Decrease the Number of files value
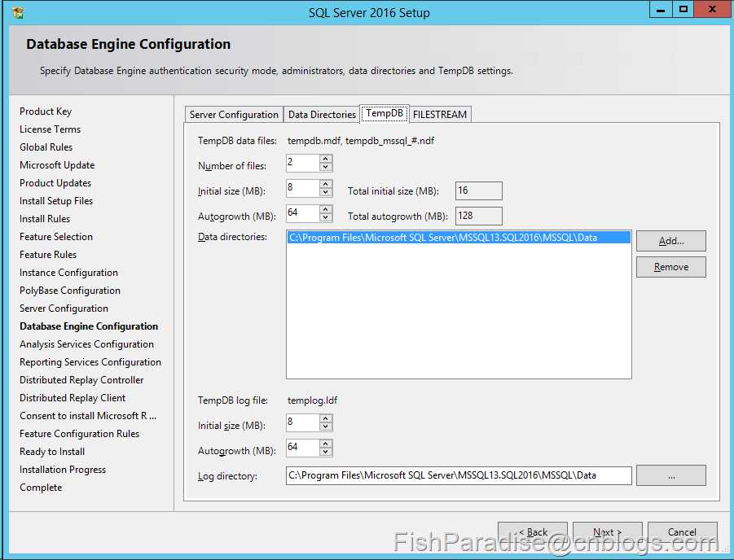The width and height of the screenshot is (734, 560). click(326, 167)
